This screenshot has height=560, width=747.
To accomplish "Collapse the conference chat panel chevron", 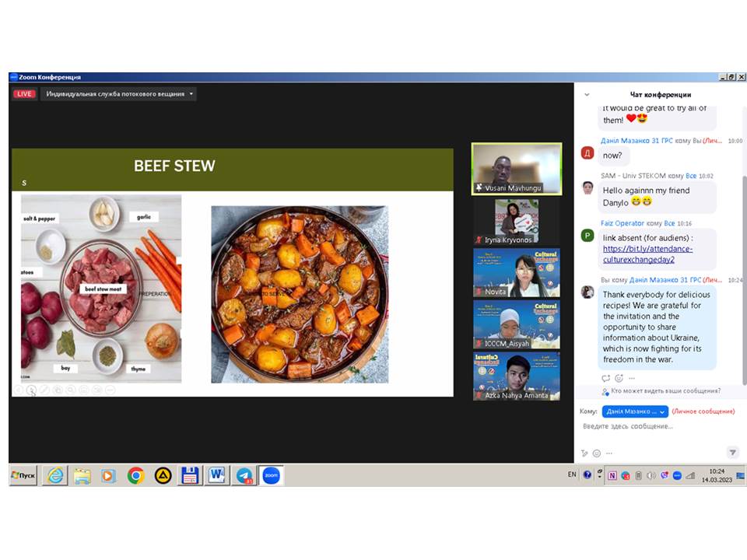I will [x=587, y=94].
